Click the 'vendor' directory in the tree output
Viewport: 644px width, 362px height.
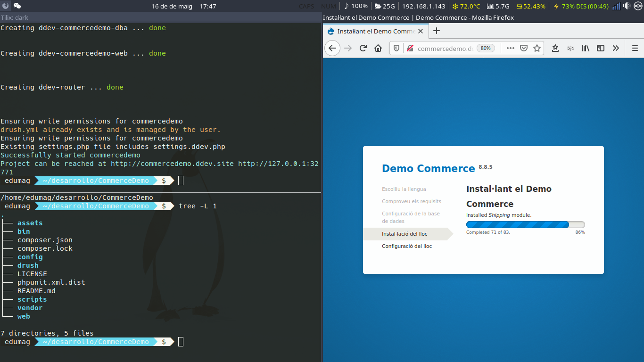click(30, 308)
